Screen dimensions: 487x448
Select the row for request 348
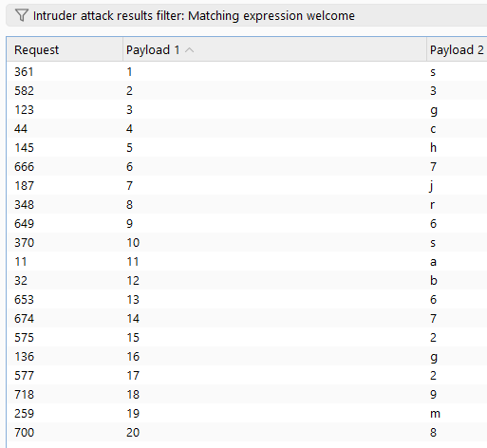[247, 205]
